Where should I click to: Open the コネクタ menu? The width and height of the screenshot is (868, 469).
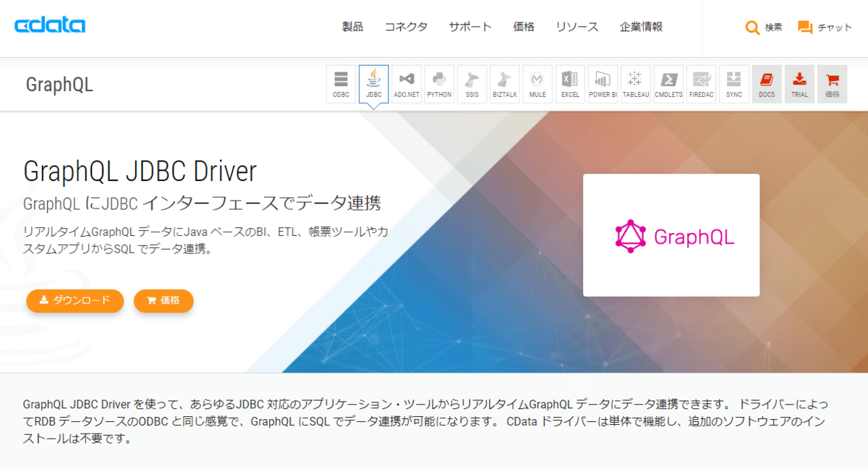pyautogui.click(x=406, y=27)
